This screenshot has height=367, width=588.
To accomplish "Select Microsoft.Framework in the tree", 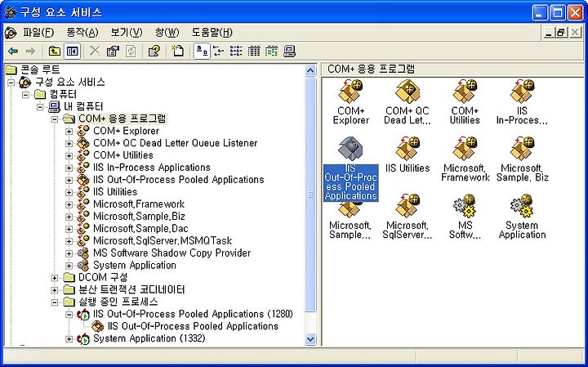I will tap(139, 204).
